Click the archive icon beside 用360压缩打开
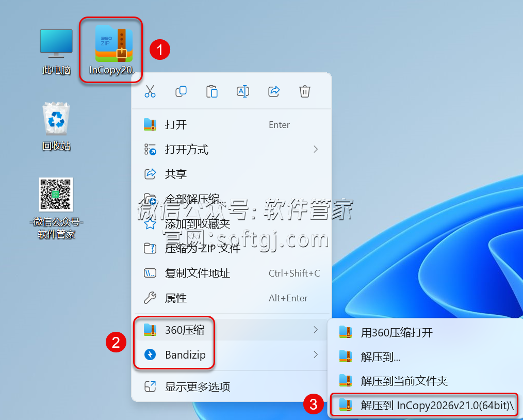 [x=346, y=333]
